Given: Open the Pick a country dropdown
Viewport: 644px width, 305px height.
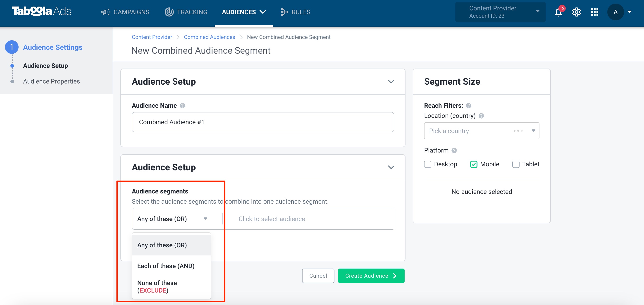Looking at the screenshot, I should [482, 131].
